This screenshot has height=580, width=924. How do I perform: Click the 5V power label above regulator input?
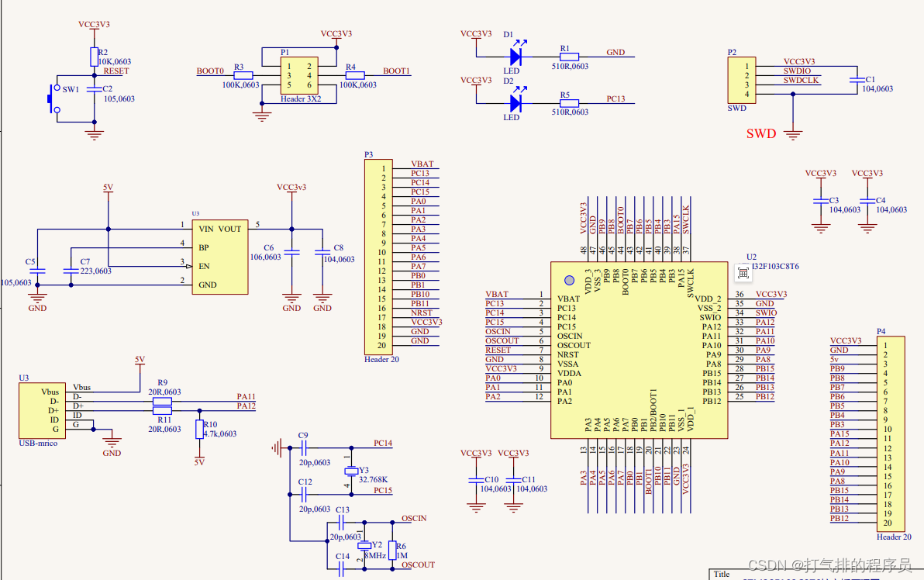point(108,188)
